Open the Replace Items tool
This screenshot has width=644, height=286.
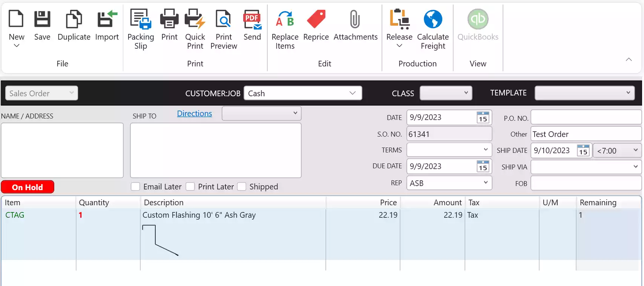pyautogui.click(x=285, y=20)
